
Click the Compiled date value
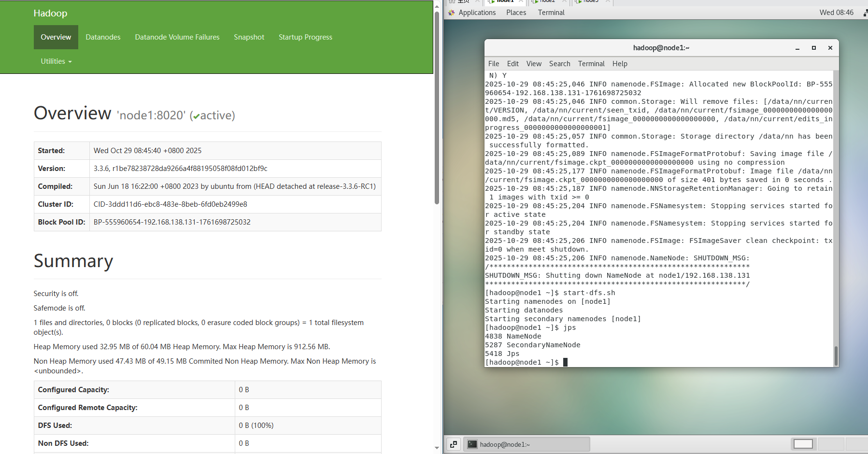(x=234, y=186)
